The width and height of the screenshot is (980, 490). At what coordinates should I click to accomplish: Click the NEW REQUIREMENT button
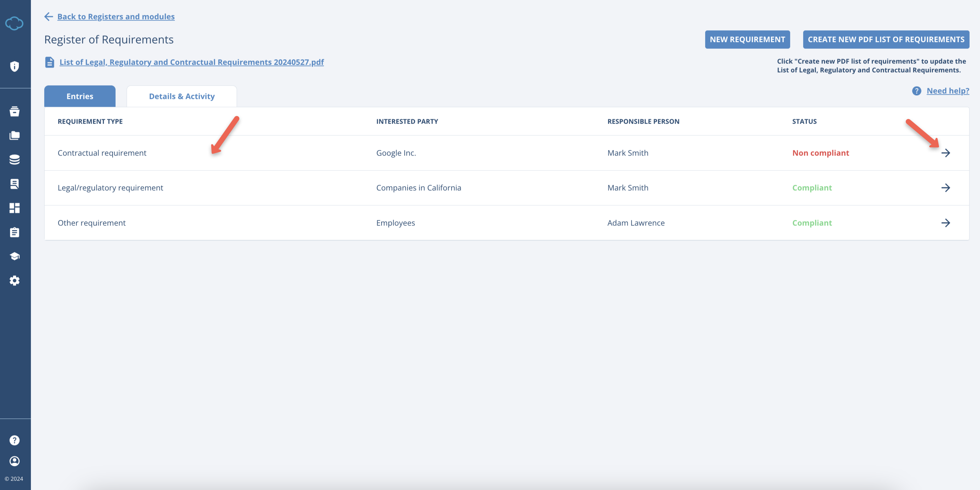(747, 40)
